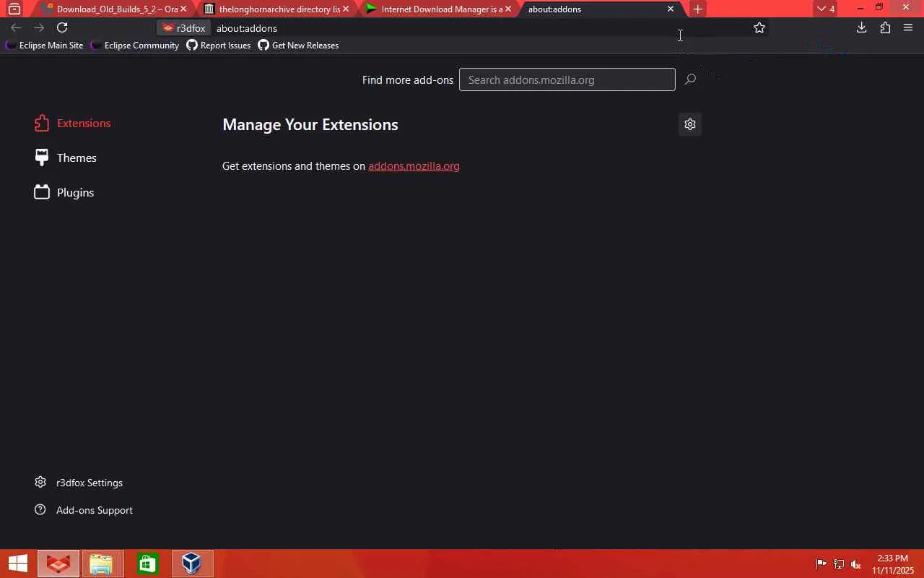Viewport: 924px width, 578px height.
Task: Click the Action Center flag tray icon
Action: [821, 564]
